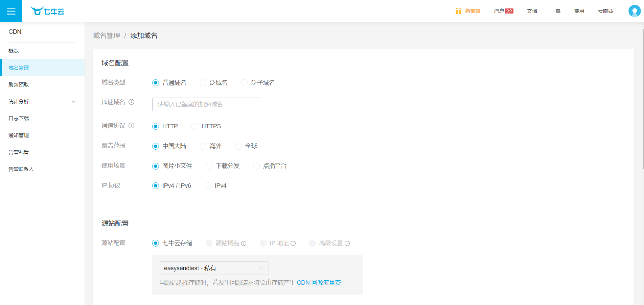
Task: Click the Qiniu Cloud logo
Action: click(47, 11)
